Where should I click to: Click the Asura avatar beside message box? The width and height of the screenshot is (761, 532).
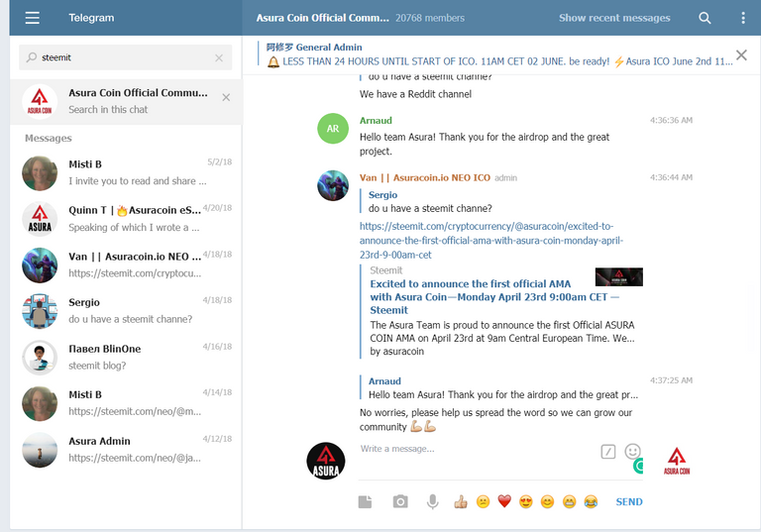[x=326, y=461]
